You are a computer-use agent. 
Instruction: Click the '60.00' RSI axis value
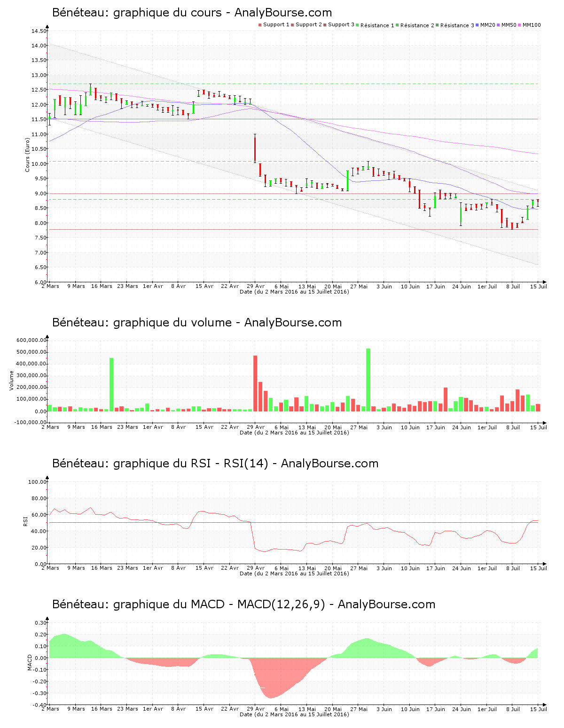tap(39, 515)
